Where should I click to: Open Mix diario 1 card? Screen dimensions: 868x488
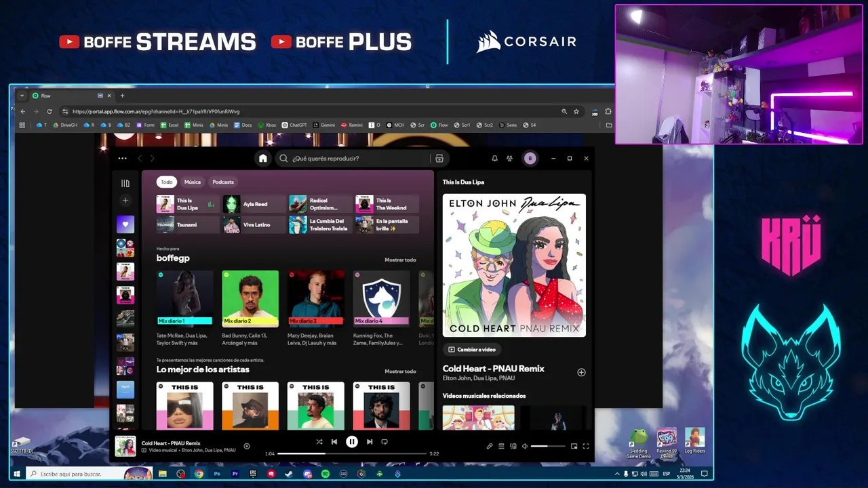[184, 308]
